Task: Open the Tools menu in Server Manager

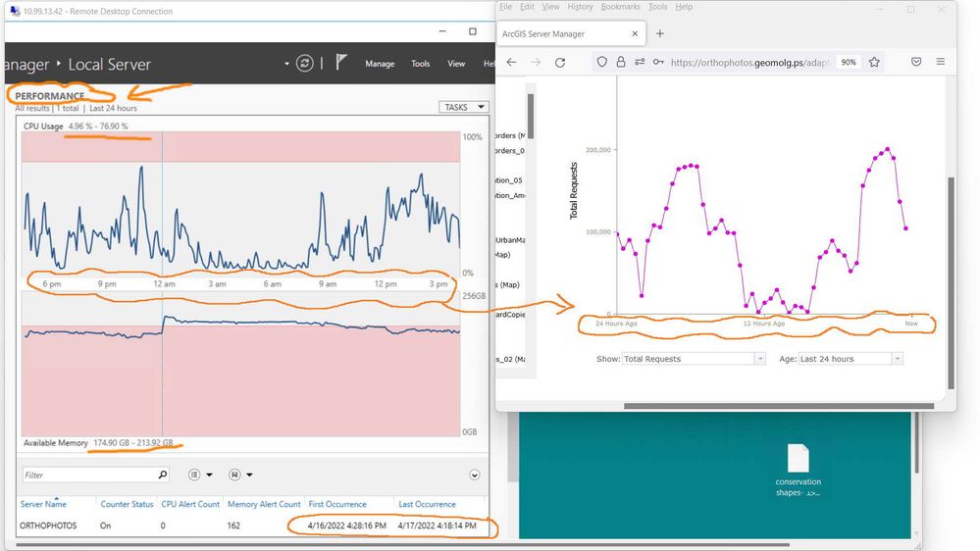Action: tap(420, 64)
